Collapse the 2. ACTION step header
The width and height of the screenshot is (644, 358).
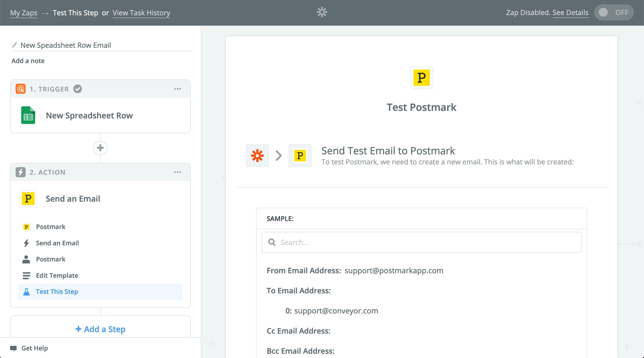100,172
